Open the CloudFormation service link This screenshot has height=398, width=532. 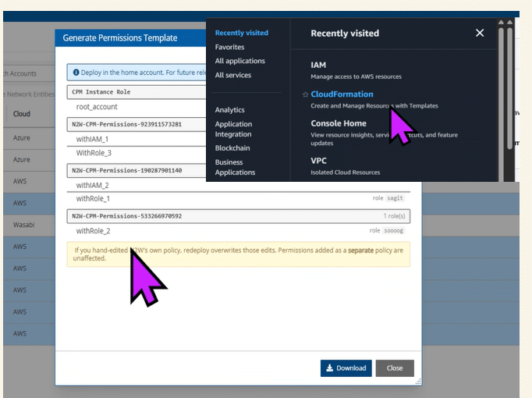342,94
